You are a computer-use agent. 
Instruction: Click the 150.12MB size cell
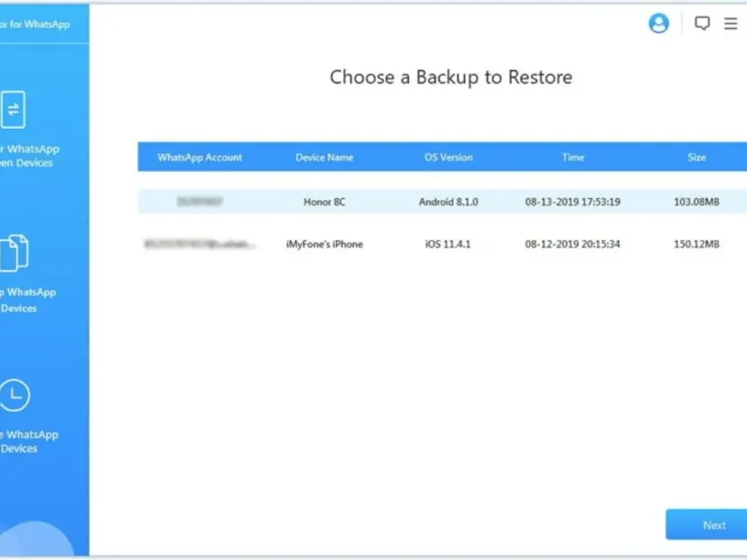697,244
